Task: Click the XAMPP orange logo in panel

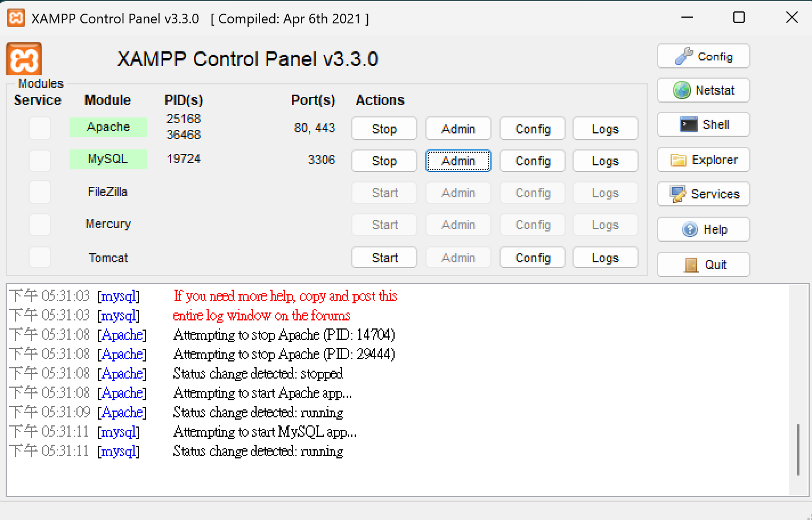Action: point(24,59)
